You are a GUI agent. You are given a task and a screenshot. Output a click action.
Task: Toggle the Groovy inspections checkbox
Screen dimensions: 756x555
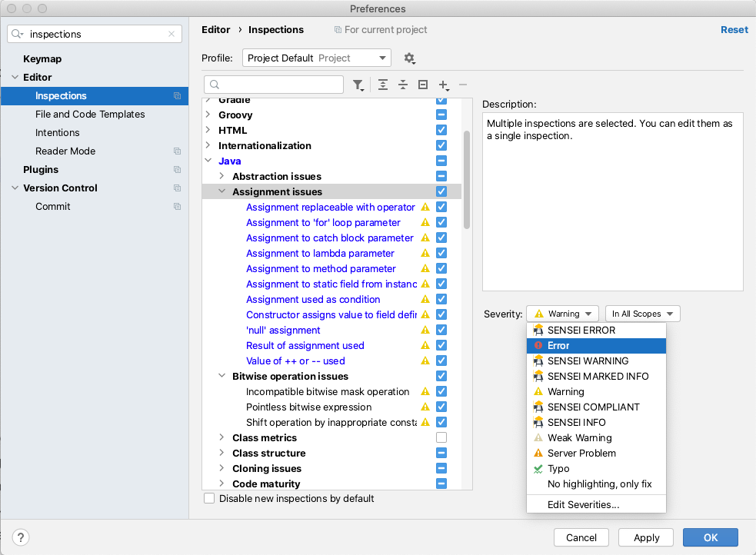[441, 115]
